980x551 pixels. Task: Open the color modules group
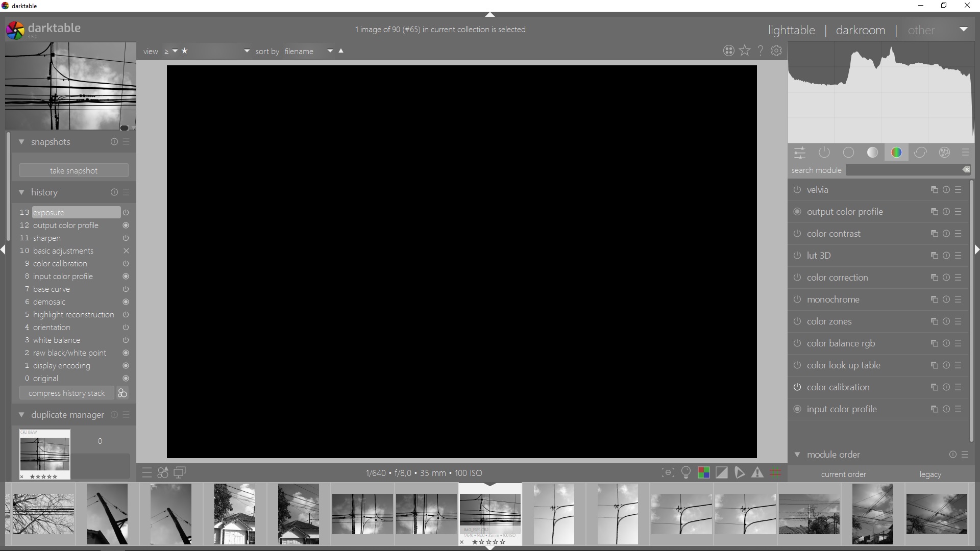coord(897,153)
